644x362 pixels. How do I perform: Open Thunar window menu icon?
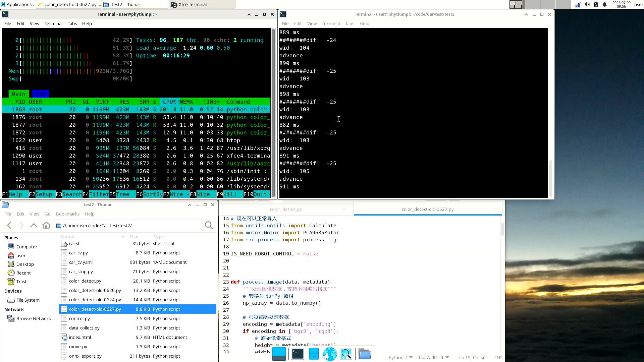tap(5, 204)
